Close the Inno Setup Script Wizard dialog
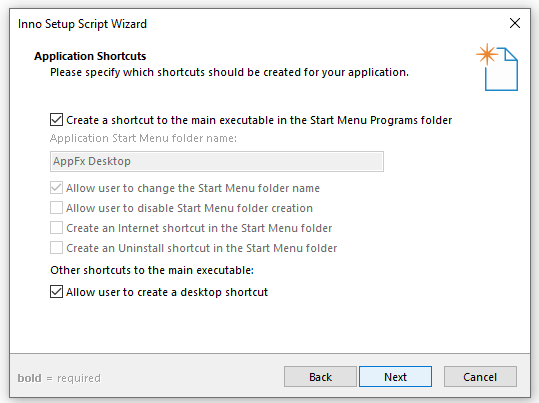Image resolution: width=539 pixels, height=403 pixels. (515, 23)
